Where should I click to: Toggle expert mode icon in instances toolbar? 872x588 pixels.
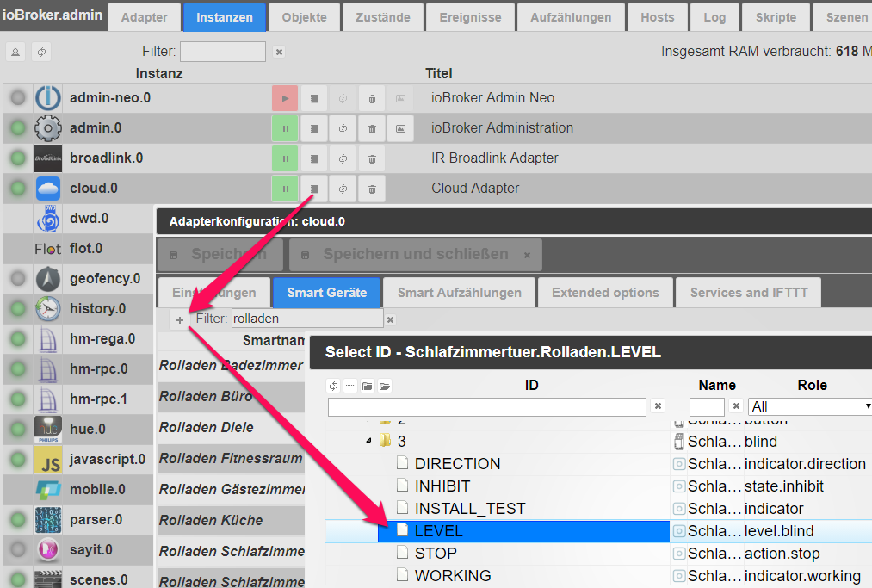pos(15,52)
